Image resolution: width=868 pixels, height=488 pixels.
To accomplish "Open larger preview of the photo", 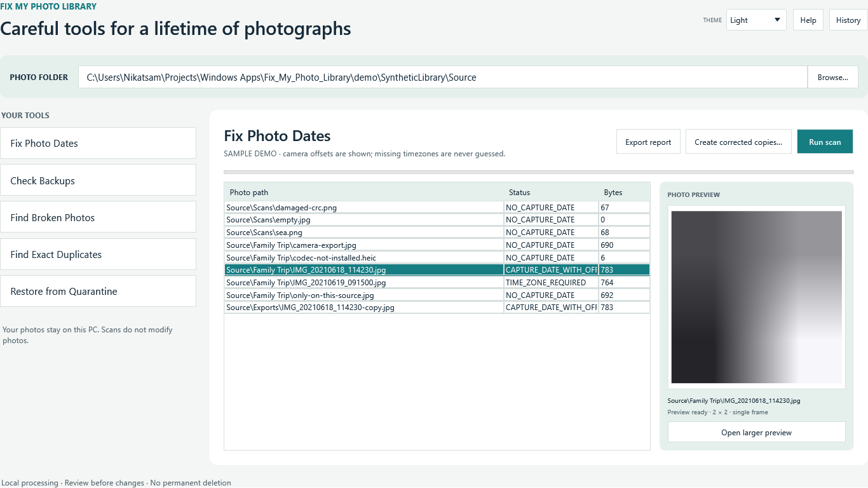I will click(756, 432).
